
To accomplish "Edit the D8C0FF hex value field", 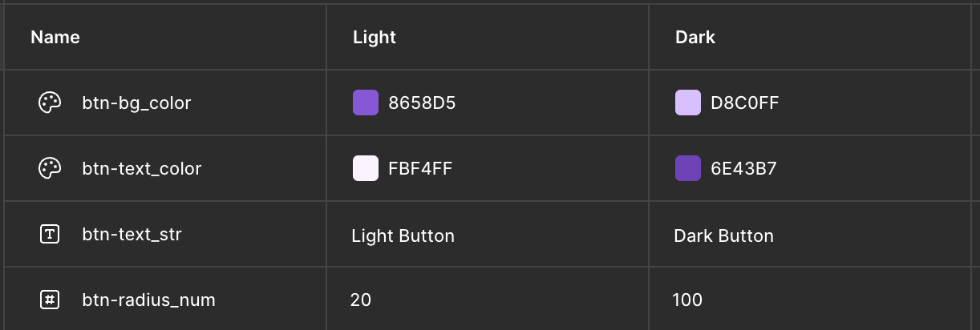I will (x=745, y=103).
